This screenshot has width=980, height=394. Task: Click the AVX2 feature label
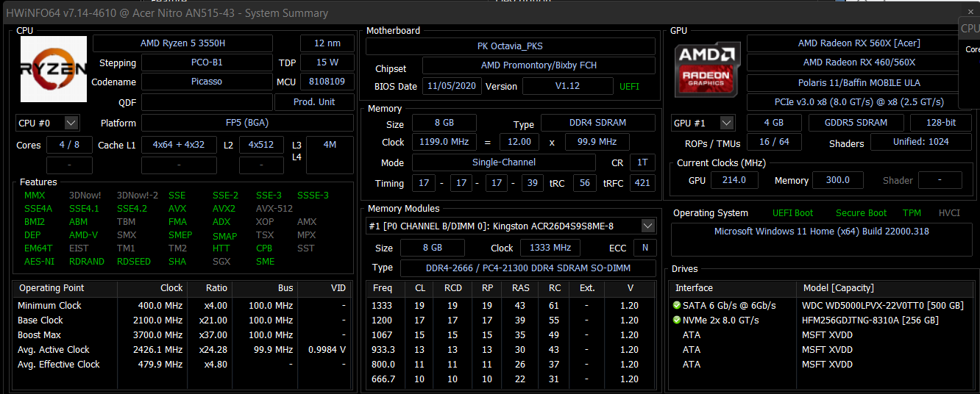(224, 209)
